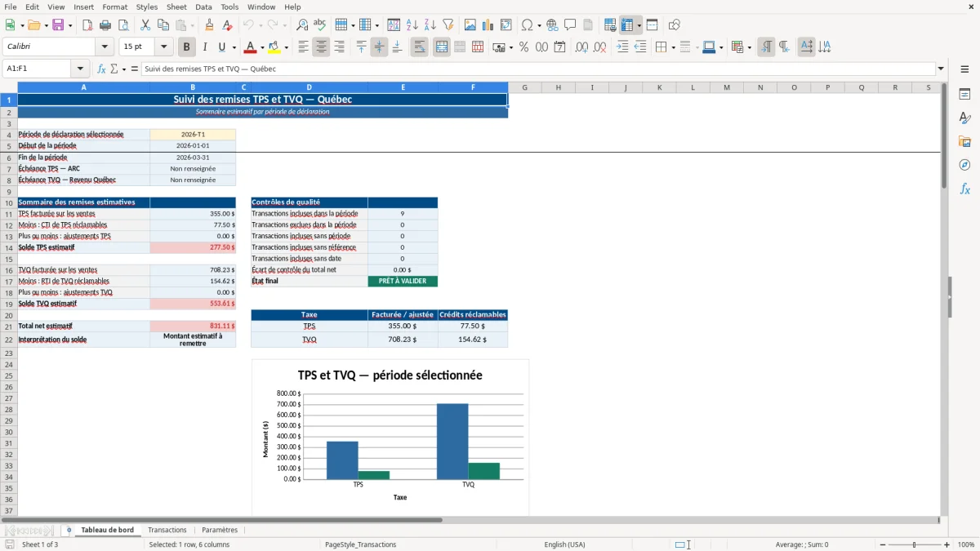Screen dimensions: 980x551
Task: Format cell as date
Action: 559,47
